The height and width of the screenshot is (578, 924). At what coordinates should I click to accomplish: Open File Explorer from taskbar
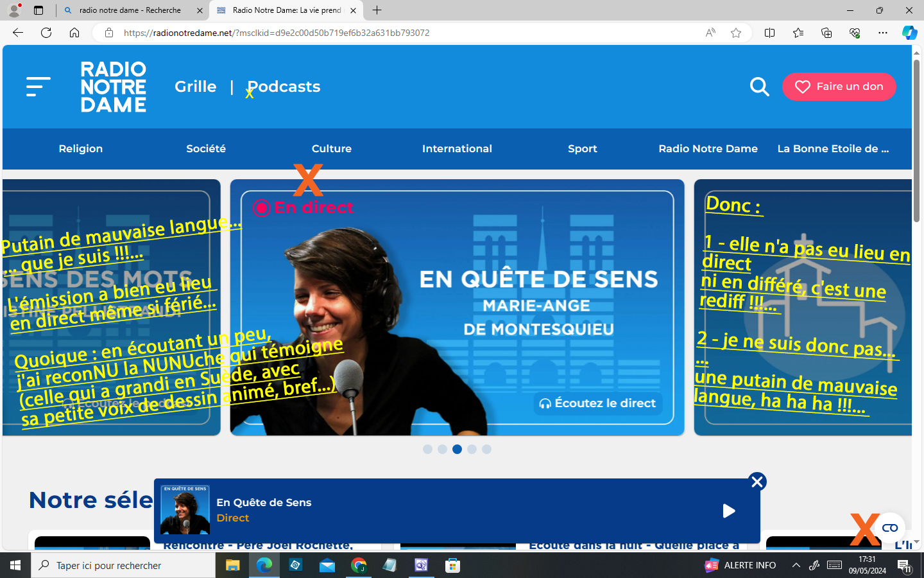click(232, 565)
